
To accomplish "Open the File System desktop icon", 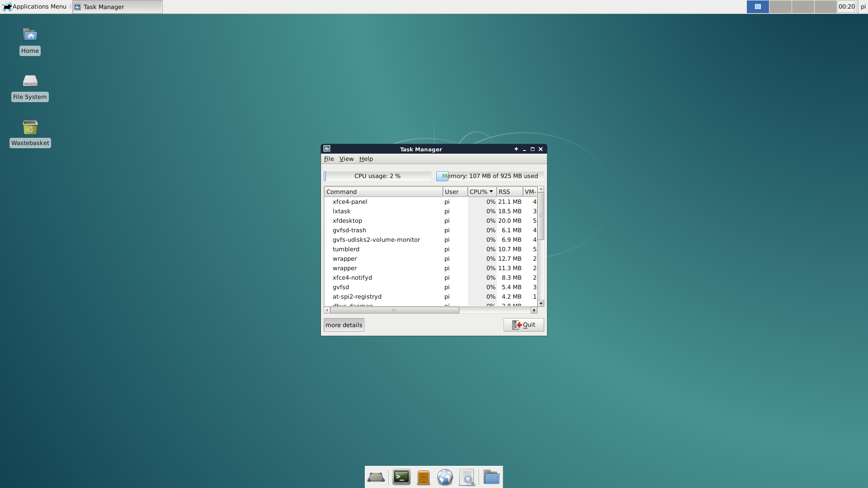I will coord(30,82).
